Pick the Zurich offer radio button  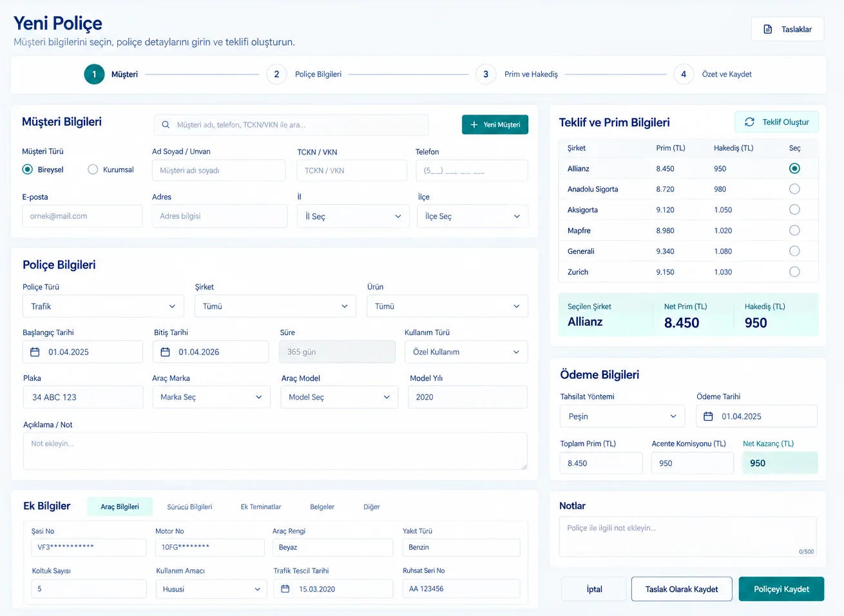pyautogui.click(x=794, y=271)
